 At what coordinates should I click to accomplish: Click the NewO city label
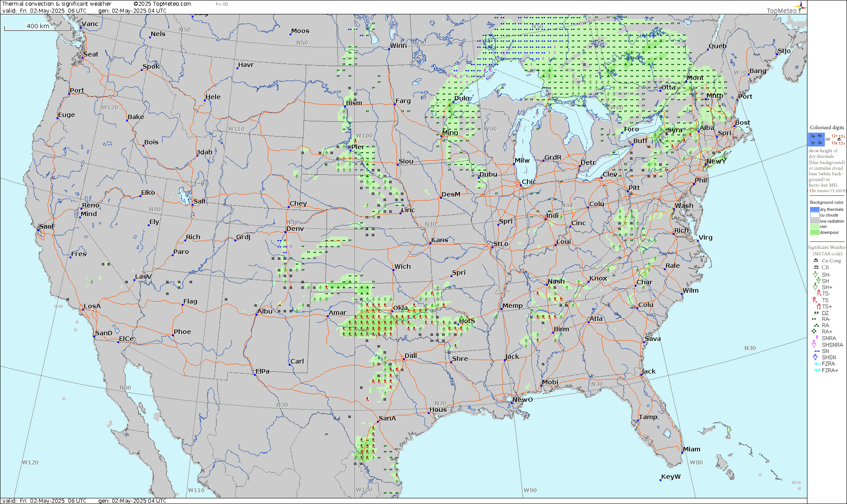(x=523, y=399)
